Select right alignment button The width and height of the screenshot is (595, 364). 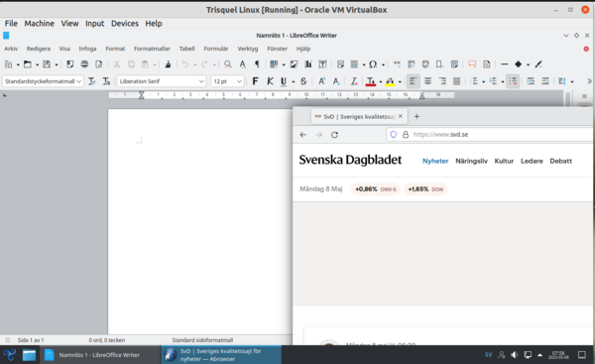coord(442,81)
